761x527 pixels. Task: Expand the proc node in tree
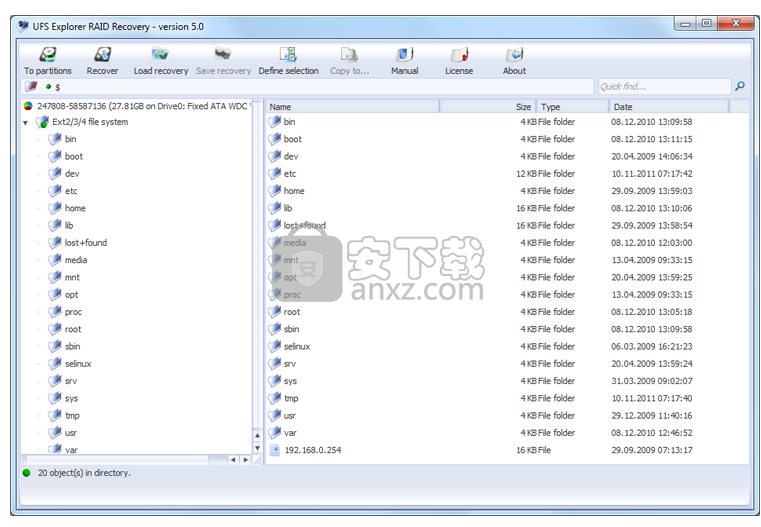tap(38, 312)
